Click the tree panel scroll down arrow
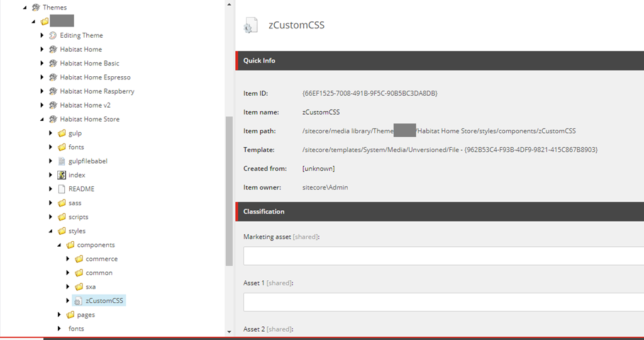Image resolution: width=644 pixels, height=340 pixels. (x=229, y=331)
